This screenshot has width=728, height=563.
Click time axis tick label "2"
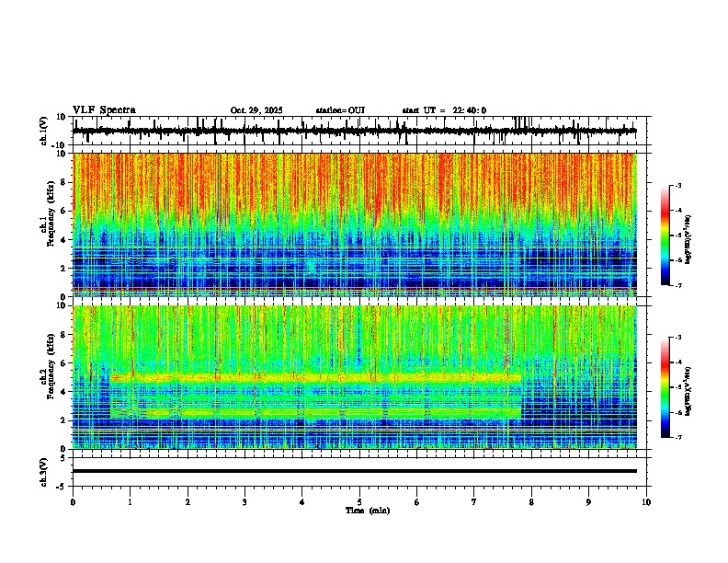point(188,502)
